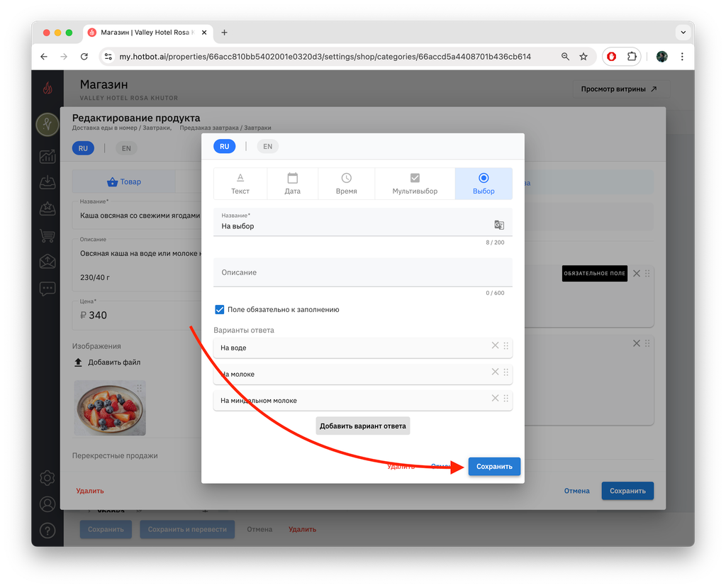Select the Выбор field type tab

coord(484,184)
